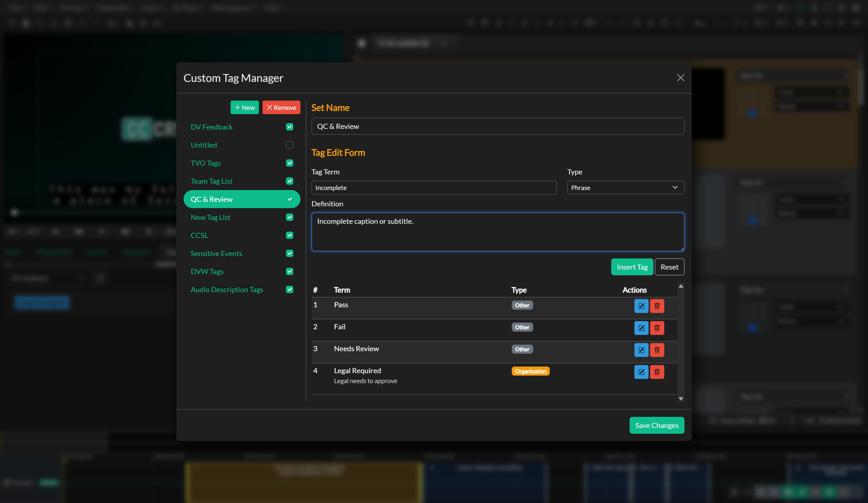The image size is (868, 503).
Task: Delete the Needs Review tag
Action: point(657,350)
